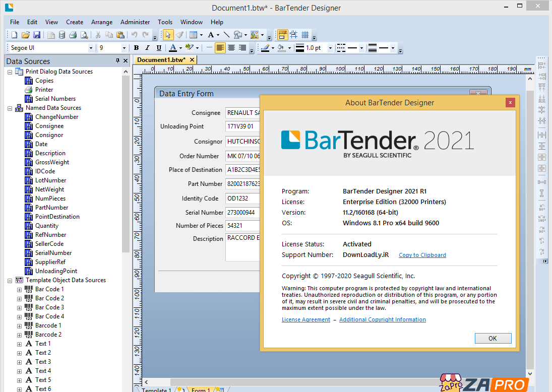The image size is (552, 392).
Task: Pick the line color pen icon
Action: 265,48
